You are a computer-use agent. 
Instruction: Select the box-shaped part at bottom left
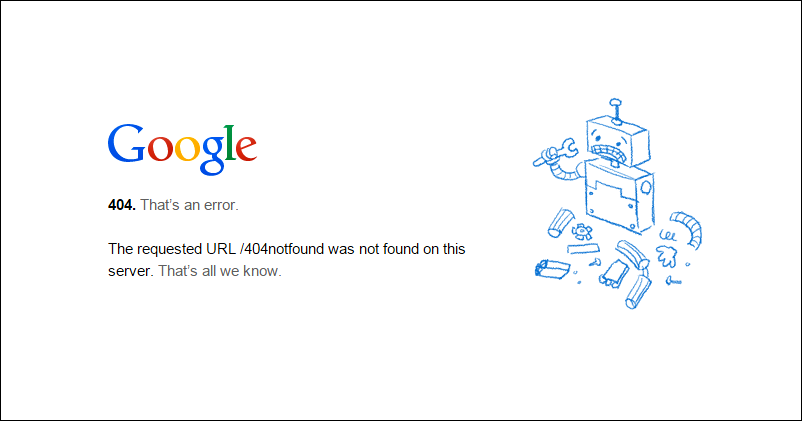(552, 269)
